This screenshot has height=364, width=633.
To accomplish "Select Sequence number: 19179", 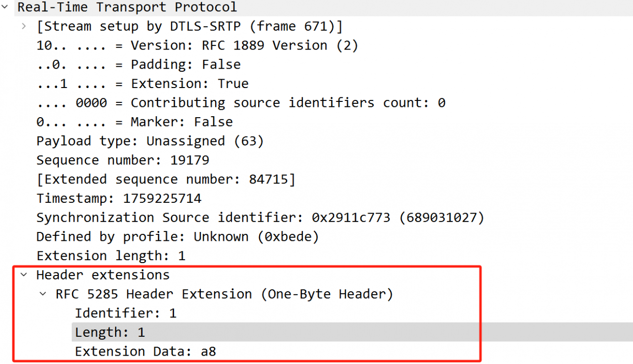I will tap(122, 160).
